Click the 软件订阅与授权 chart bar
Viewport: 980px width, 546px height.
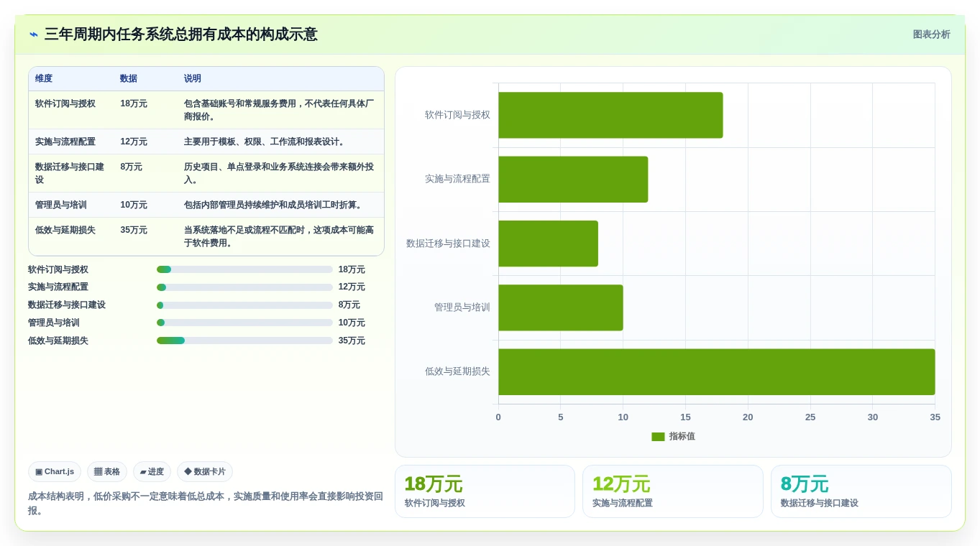610,115
